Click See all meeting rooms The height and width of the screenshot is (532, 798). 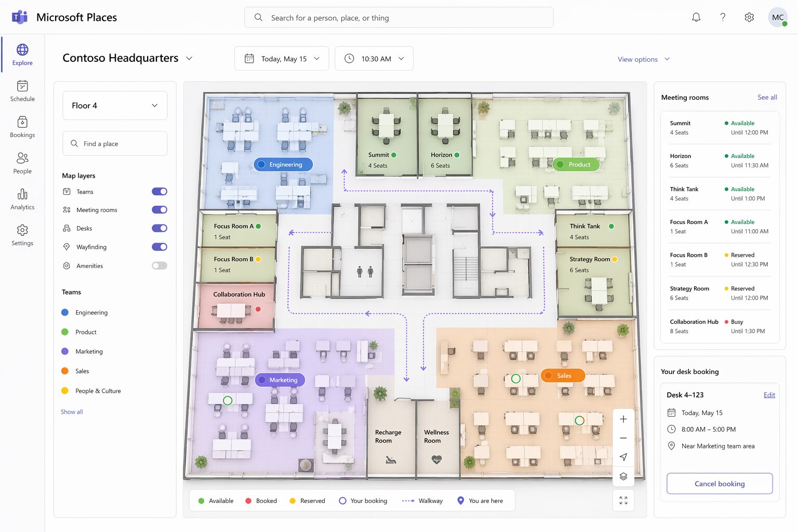(x=767, y=97)
